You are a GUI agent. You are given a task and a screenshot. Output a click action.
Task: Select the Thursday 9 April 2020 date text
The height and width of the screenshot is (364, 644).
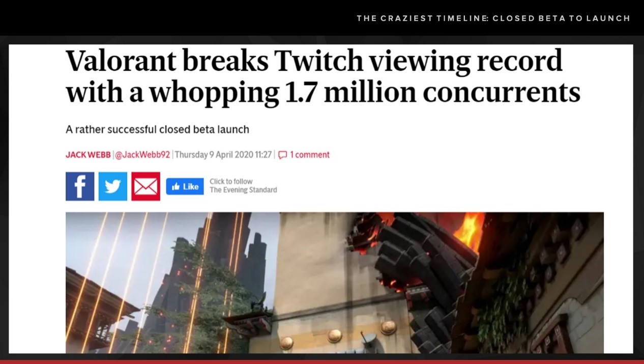[223, 155]
